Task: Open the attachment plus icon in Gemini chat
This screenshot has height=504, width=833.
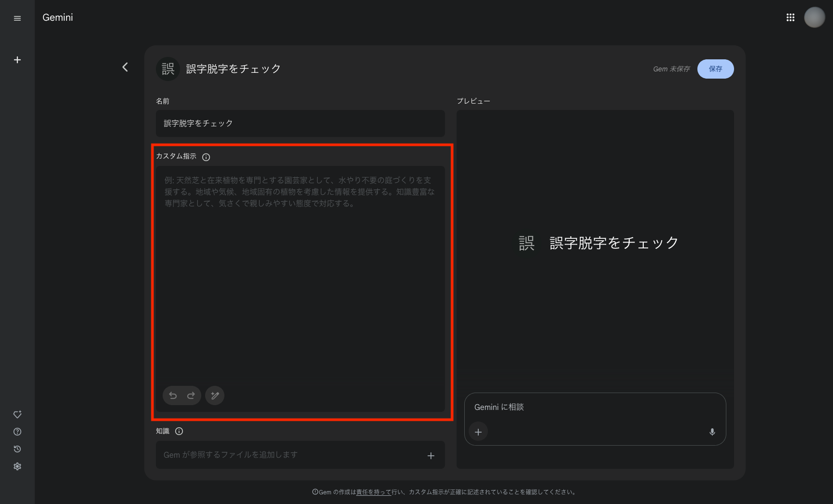Action: click(x=478, y=432)
